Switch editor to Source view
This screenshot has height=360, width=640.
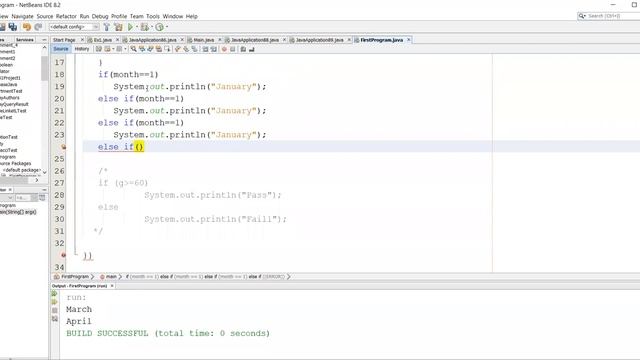pyautogui.click(x=61, y=49)
